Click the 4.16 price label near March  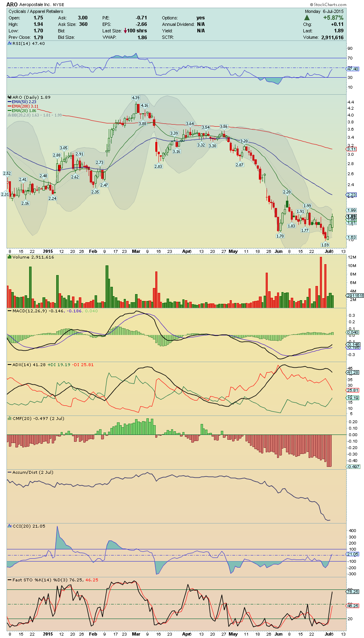click(144, 105)
